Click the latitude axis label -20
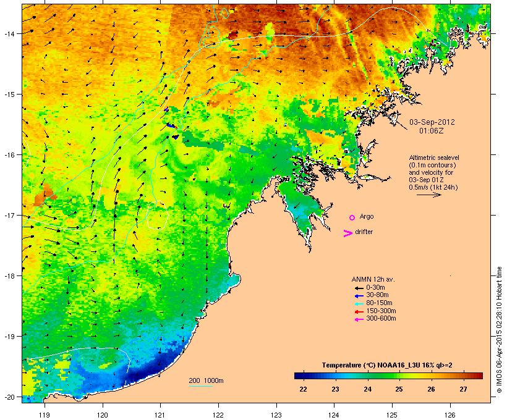 coord(9,397)
